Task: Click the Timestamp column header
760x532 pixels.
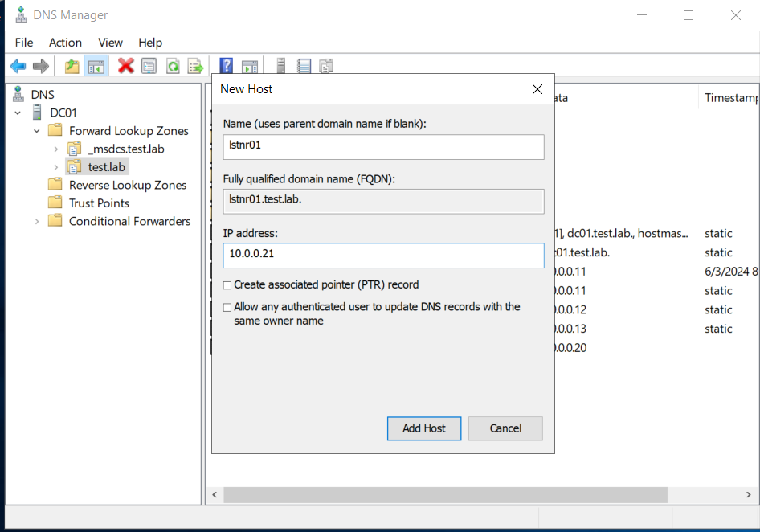Action: 729,98
